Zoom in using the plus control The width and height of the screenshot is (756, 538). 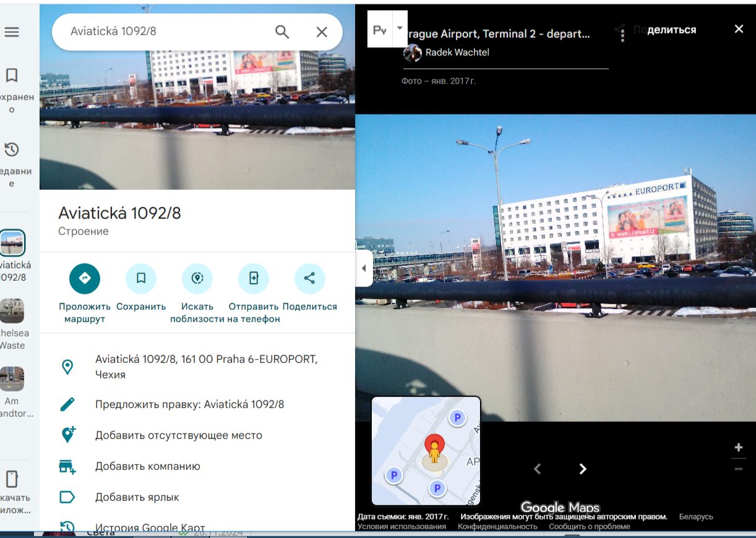(739, 446)
